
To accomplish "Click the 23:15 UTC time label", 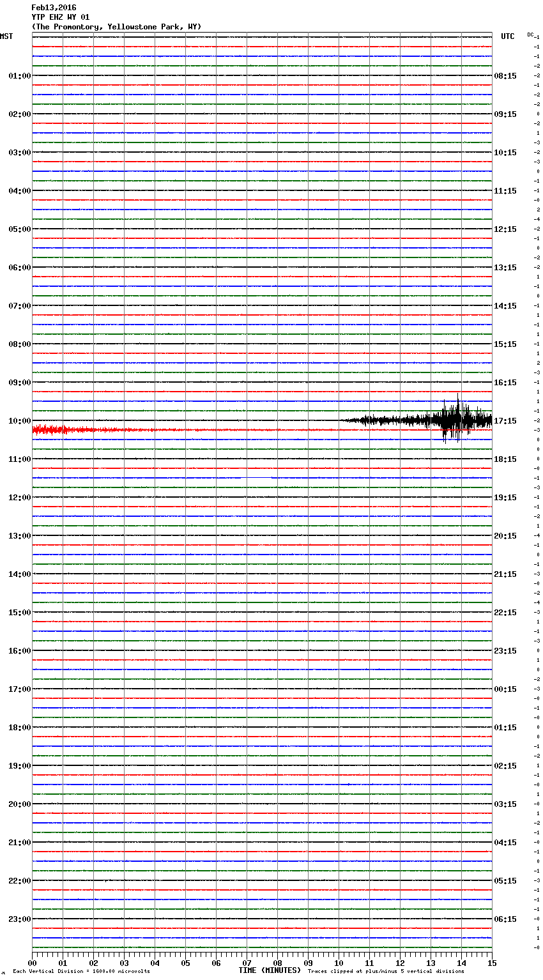I will 505,651.
